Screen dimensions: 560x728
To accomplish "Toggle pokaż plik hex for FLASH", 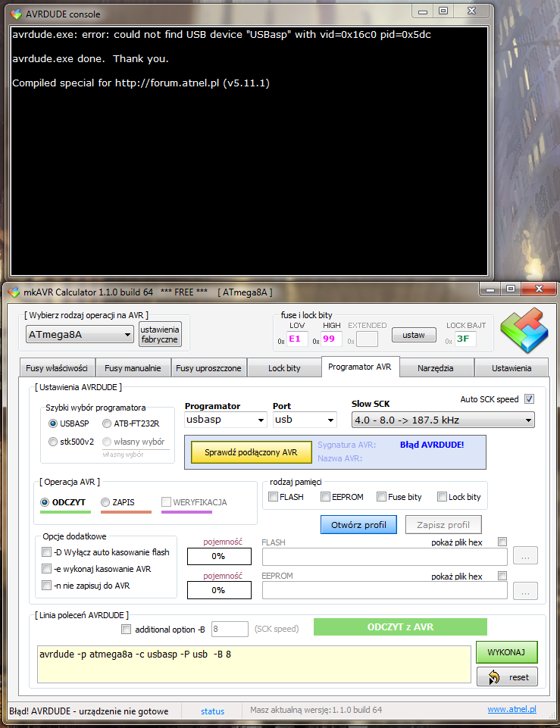I will [x=502, y=542].
